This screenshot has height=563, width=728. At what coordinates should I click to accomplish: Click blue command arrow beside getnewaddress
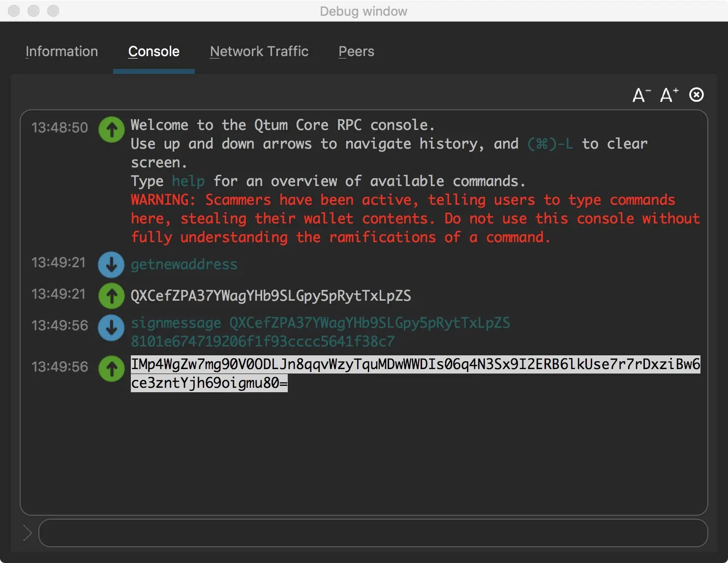[112, 265]
